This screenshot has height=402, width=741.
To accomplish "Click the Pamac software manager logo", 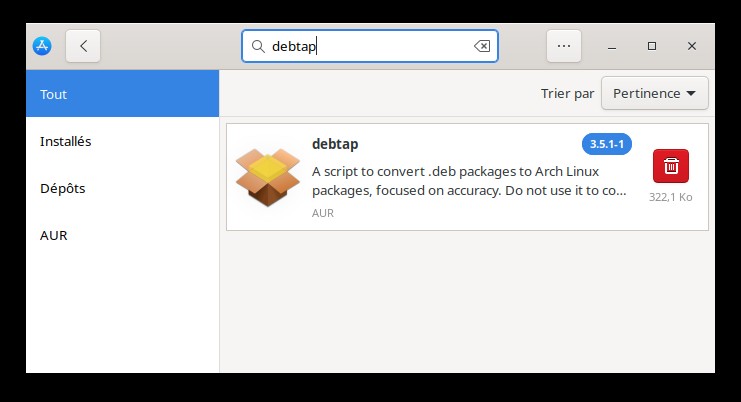I will tap(42, 46).
